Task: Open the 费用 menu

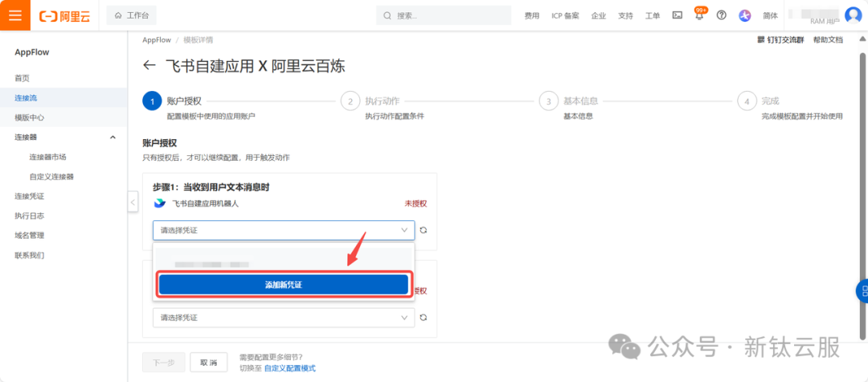Action: click(531, 15)
